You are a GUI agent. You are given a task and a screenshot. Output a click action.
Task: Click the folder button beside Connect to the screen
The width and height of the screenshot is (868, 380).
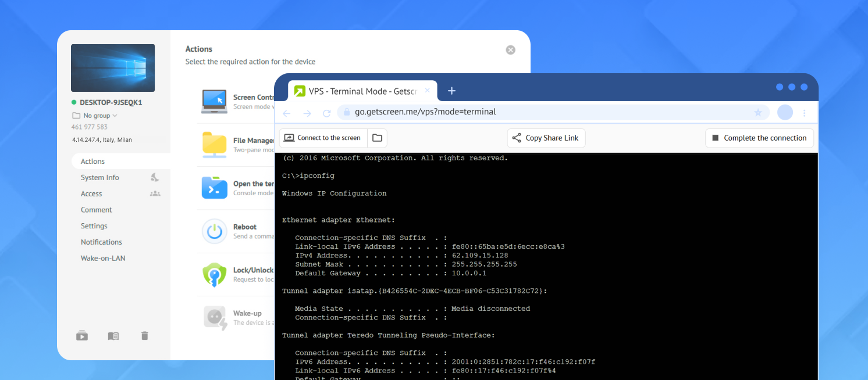(377, 138)
